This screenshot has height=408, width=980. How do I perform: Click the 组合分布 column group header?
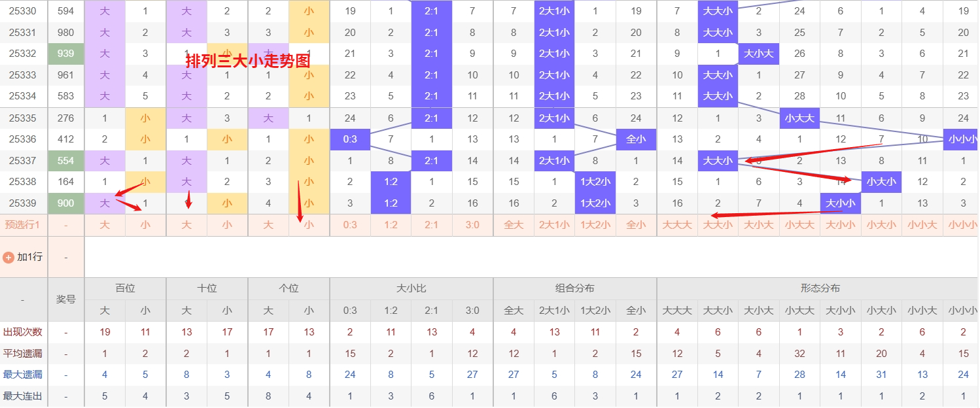click(575, 288)
